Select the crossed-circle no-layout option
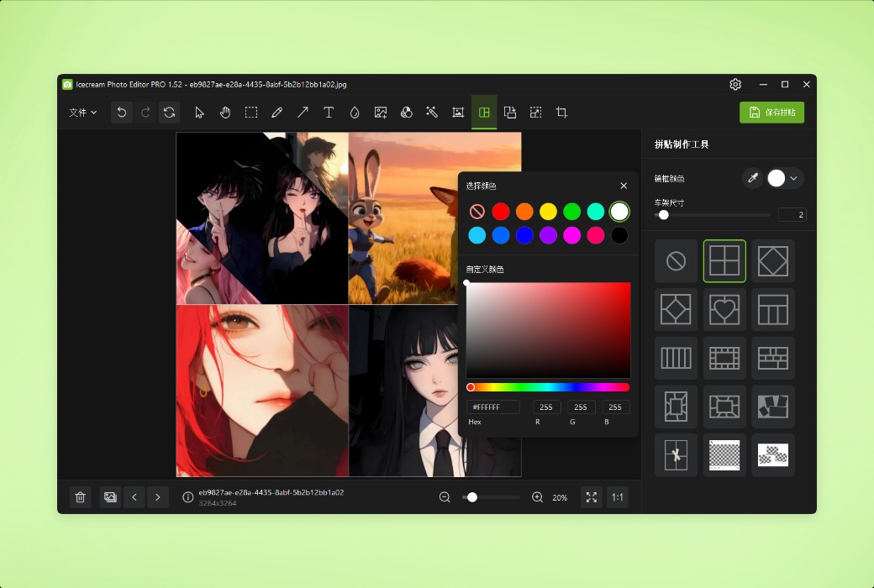 [676, 261]
